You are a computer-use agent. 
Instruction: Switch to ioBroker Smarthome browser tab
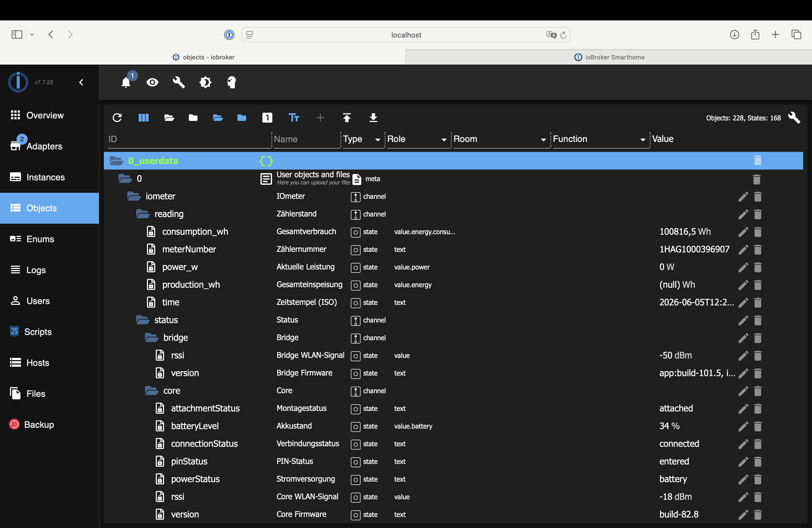pyautogui.click(x=609, y=57)
